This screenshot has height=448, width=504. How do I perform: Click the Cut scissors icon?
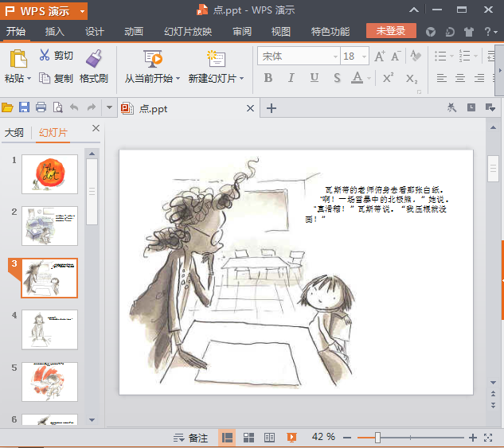[45, 55]
